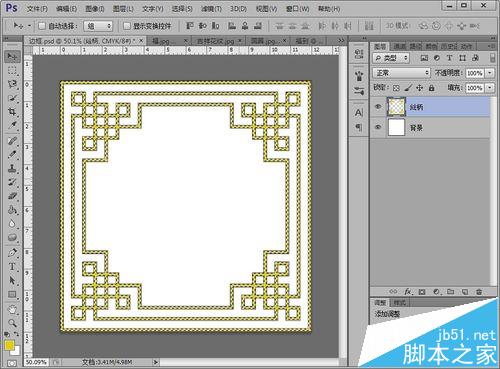Toggle lock all padlock icon

pos(431,88)
